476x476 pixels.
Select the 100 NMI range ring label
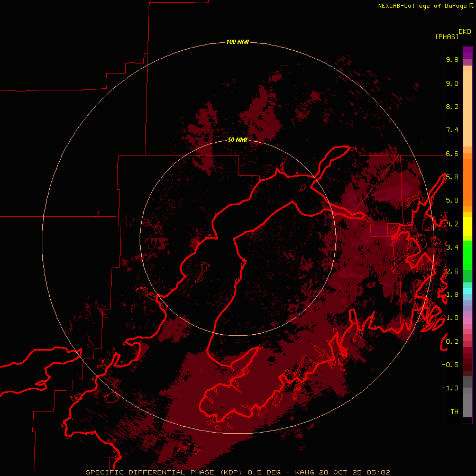(237, 42)
